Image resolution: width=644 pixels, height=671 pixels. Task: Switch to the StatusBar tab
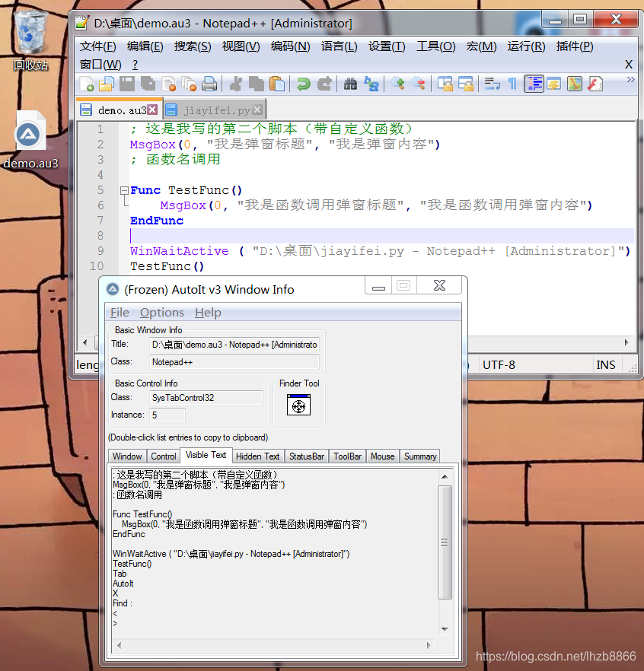307,456
